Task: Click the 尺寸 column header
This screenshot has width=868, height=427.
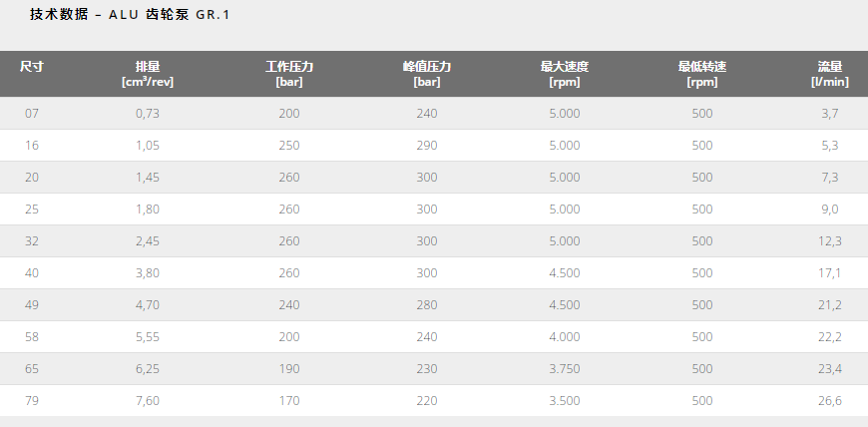Action: tap(32, 67)
